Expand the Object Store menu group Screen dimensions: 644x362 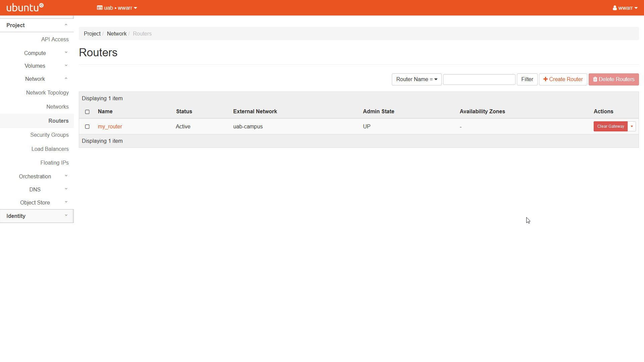(37, 202)
